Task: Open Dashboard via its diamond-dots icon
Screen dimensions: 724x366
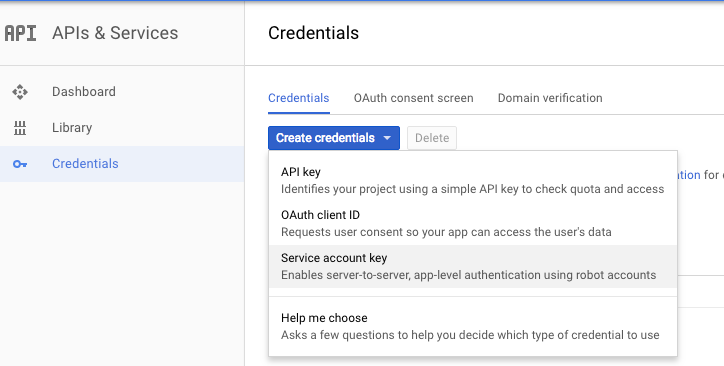Action: [20, 92]
